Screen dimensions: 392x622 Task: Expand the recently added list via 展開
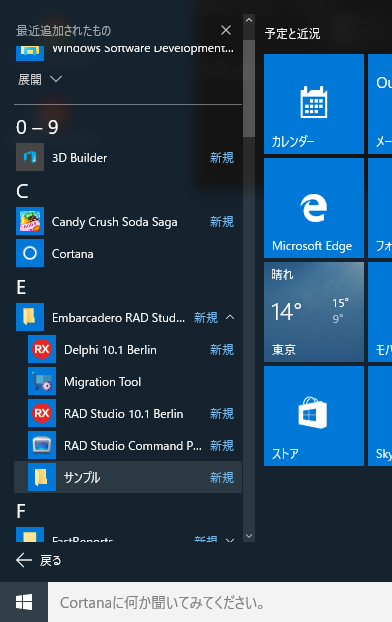click(40, 79)
